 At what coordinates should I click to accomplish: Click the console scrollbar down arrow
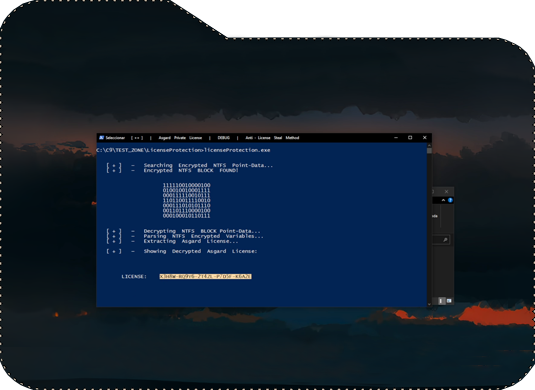(429, 304)
